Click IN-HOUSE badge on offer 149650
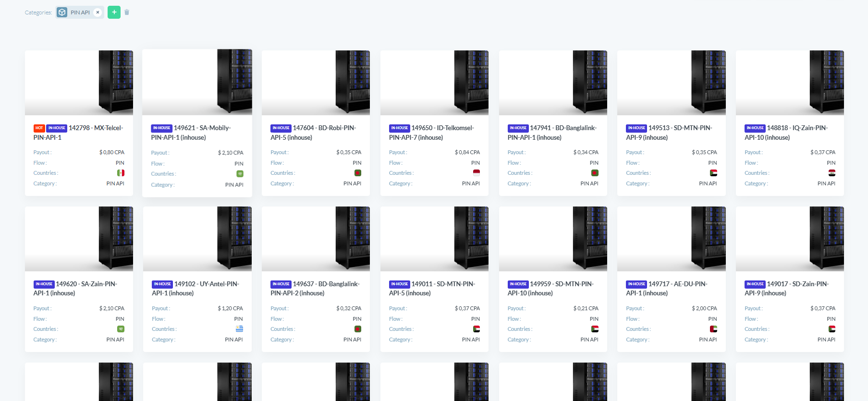Image resolution: width=868 pixels, height=401 pixels. 400,128
